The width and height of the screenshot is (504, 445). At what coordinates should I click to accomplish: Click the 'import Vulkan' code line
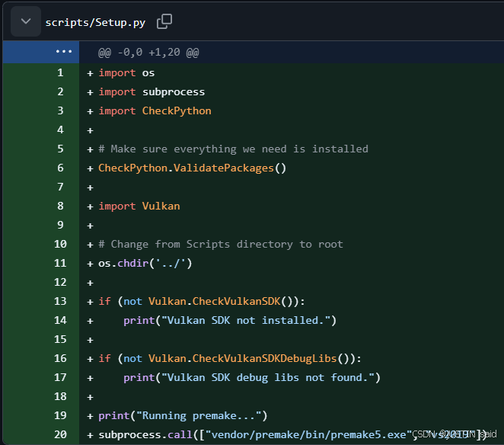click(139, 206)
